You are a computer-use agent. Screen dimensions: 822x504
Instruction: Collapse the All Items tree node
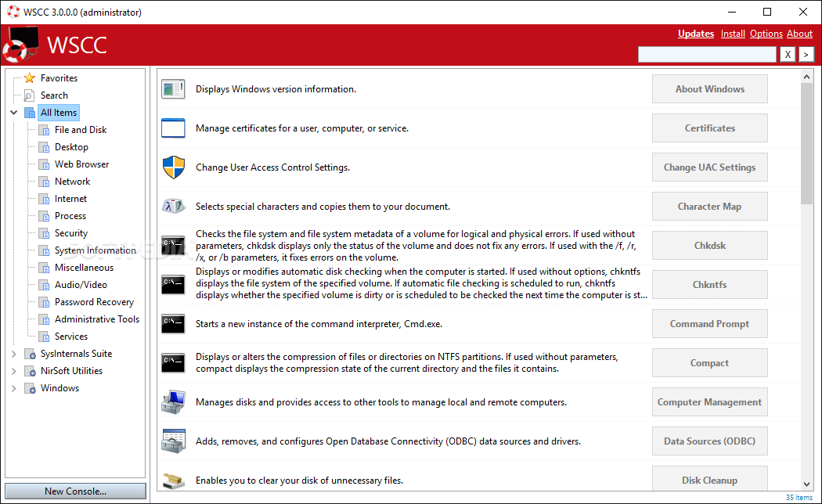click(13, 113)
